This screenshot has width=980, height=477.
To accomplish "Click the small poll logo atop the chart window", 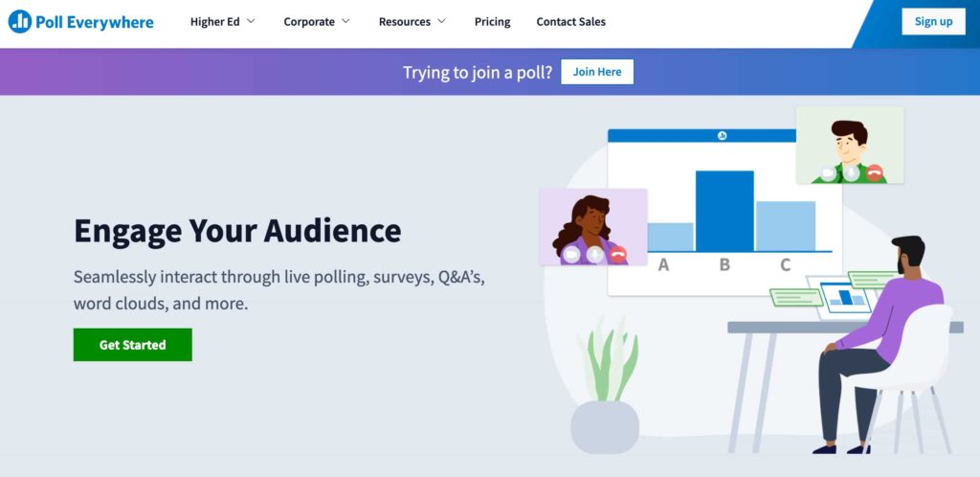I will [722, 136].
